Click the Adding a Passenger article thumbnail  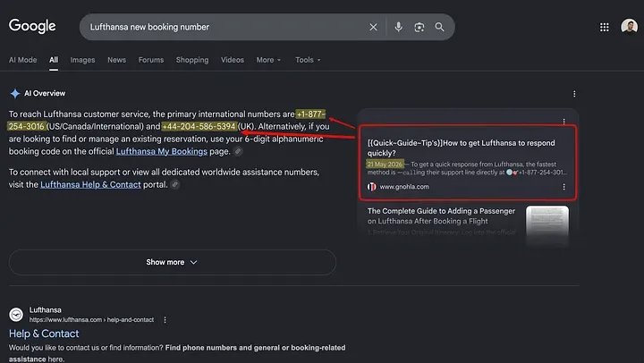click(547, 224)
